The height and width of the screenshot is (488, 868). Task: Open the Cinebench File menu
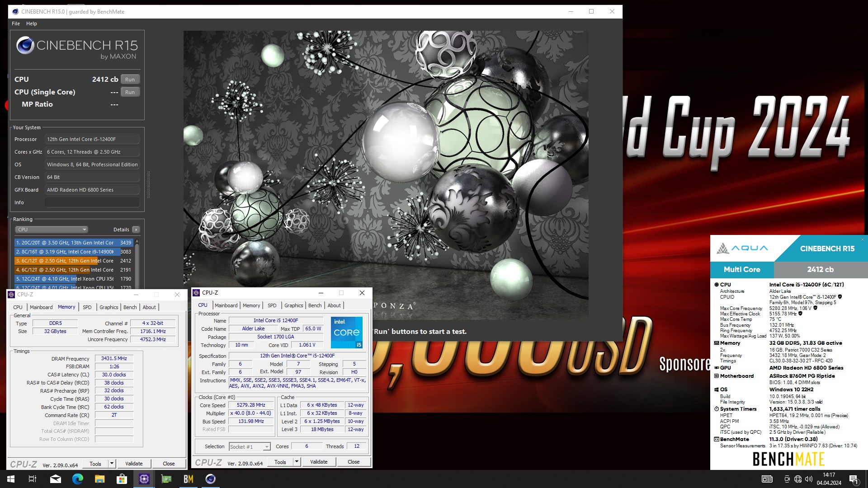16,23
